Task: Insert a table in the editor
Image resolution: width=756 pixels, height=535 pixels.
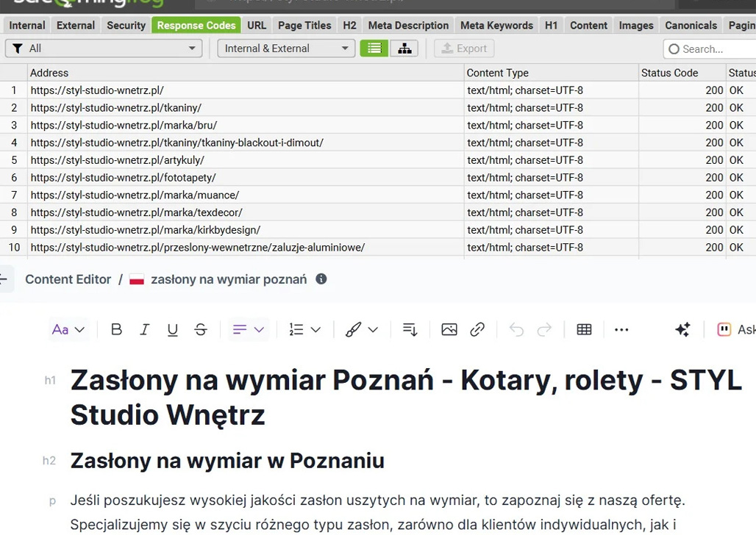Action: [584, 330]
